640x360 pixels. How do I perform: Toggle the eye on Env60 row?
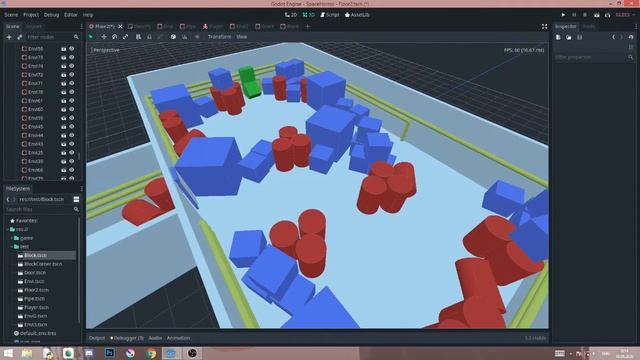pyautogui.click(x=72, y=109)
